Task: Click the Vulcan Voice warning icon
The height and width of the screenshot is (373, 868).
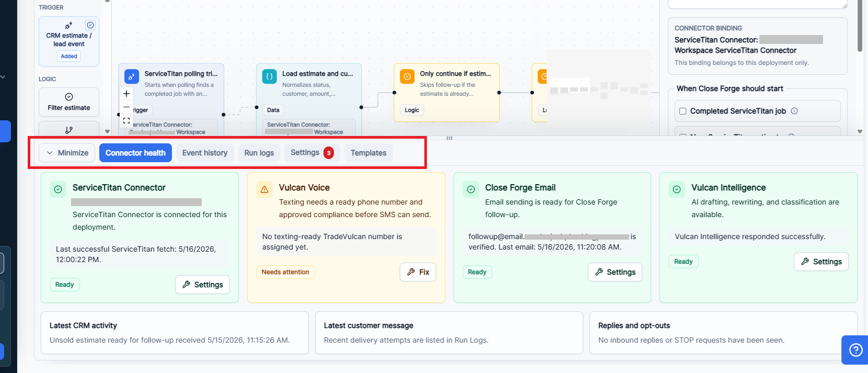Action: point(264,189)
